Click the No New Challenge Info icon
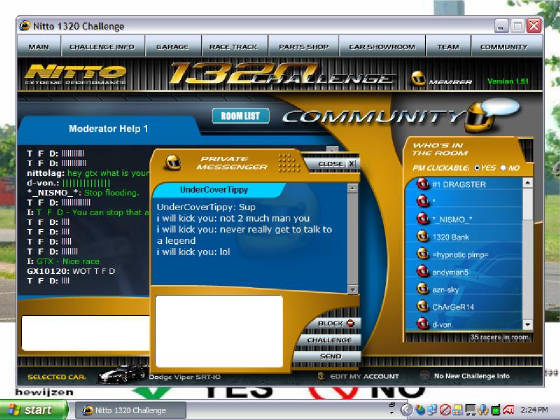560x420 pixels. tap(425, 375)
